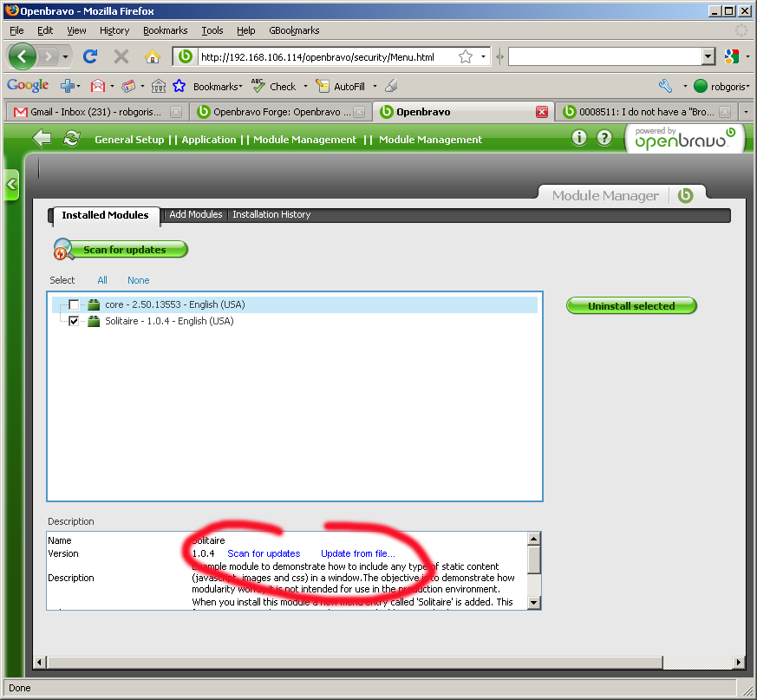Screen dimensions: 757x700
Task: Click the Update from file... link
Action: point(358,553)
